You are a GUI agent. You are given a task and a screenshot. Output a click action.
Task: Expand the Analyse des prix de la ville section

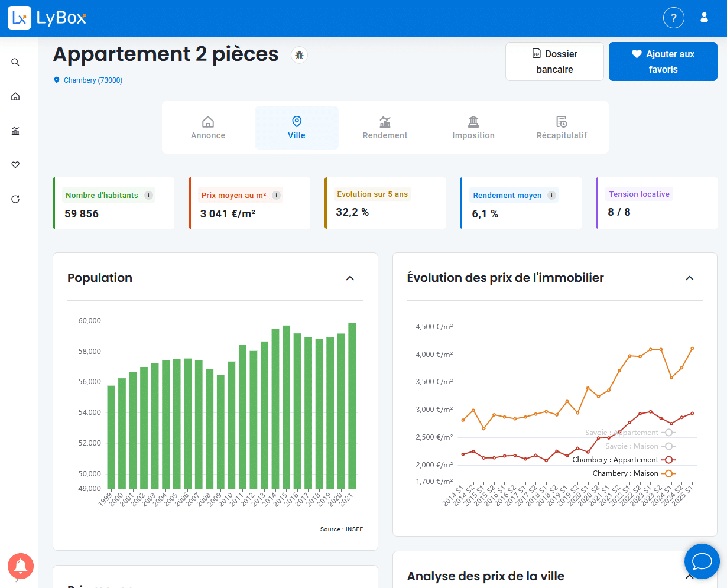click(x=689, y=576)
